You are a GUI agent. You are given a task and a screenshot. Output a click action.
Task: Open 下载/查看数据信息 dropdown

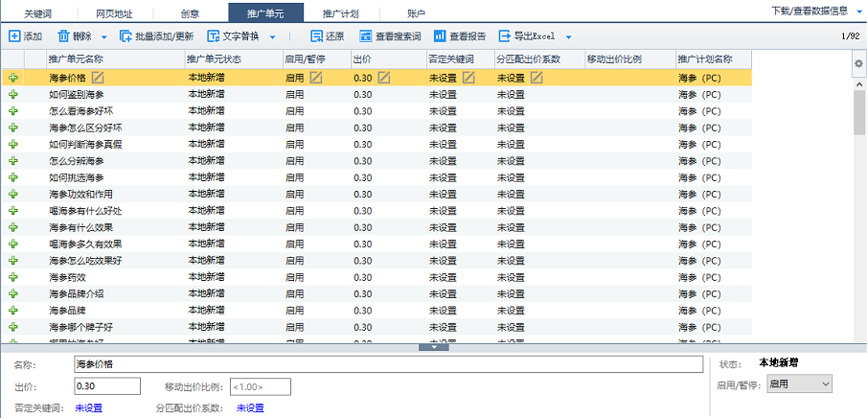tap(816, 11)
